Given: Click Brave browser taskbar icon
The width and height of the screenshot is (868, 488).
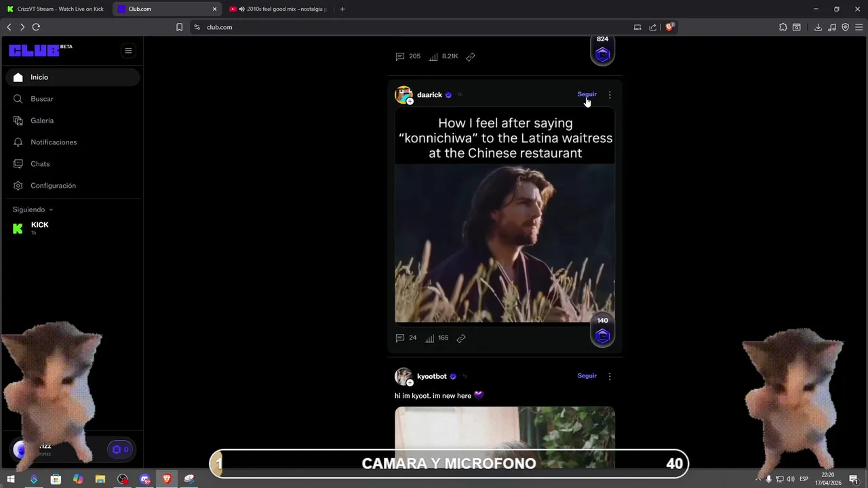Looking at the screenshot, I should point(167,479).
